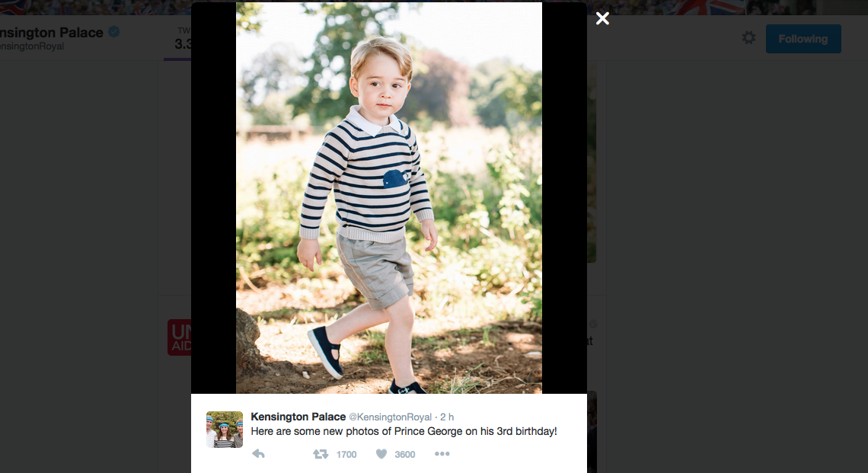This screenshot has height=473, width=868.
Task: Reply to the Prince George tweet
Action: tap(258, 454)
